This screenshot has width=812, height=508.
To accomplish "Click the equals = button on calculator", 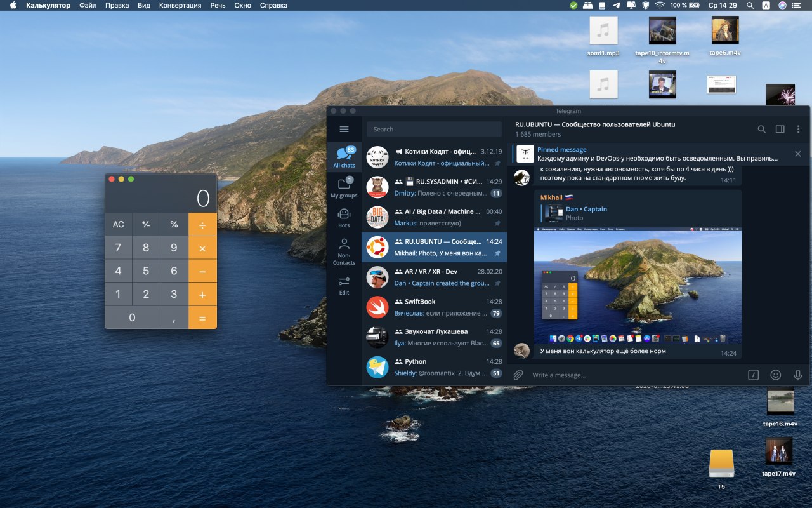I will 202,317.
